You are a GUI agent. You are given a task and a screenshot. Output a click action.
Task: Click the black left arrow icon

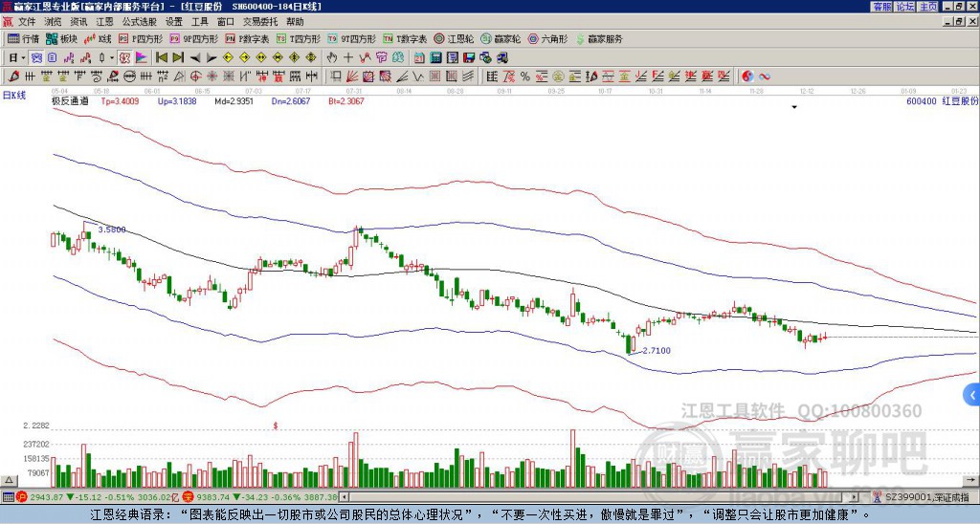click(x=194, y=58)
